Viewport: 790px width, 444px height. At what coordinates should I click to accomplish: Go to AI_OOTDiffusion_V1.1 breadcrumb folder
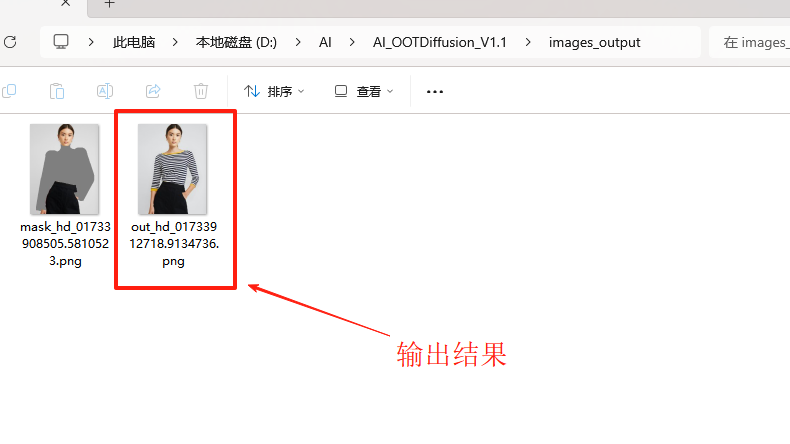pos(439,43)
